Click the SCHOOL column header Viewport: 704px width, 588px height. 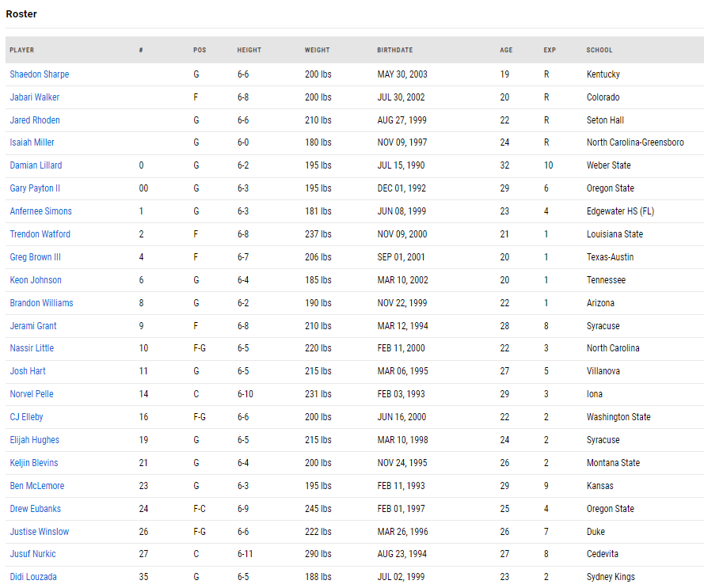pyautogui.click(x=599, y=50)
